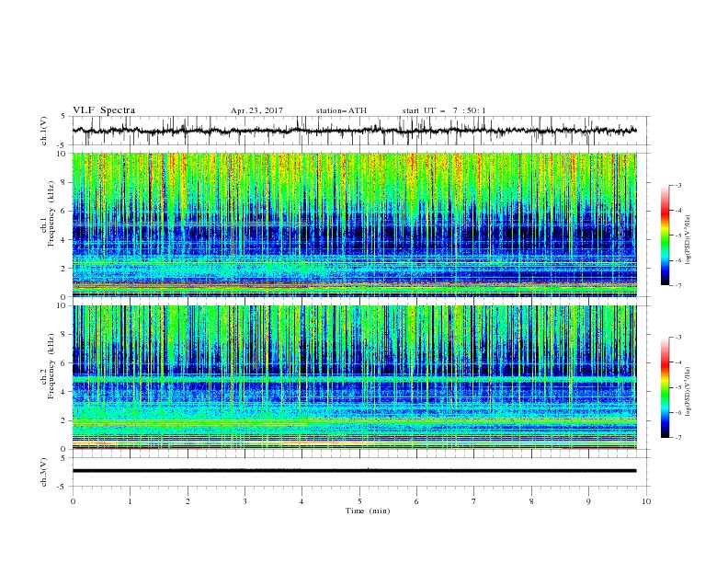
Task: Click the ch.2 spectrogram plot area
Action: coord(355,377)
